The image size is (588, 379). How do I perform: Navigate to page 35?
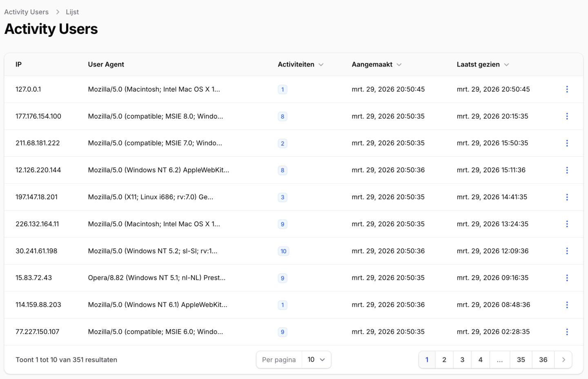(521, 360)
